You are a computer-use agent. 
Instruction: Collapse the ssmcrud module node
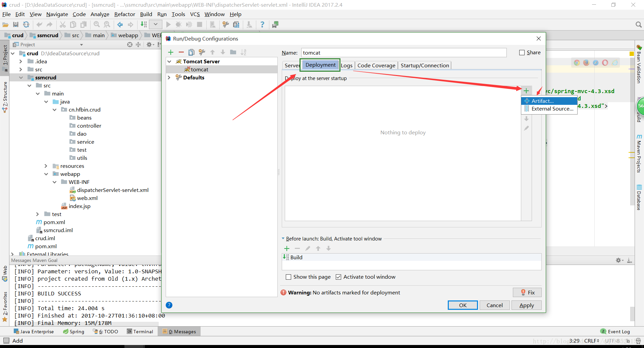coord(21,78)
